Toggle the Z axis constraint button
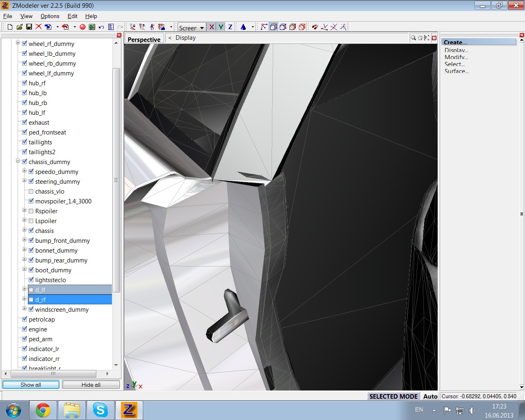The width and height of the screenshot is (525, 420). (230, 27)
